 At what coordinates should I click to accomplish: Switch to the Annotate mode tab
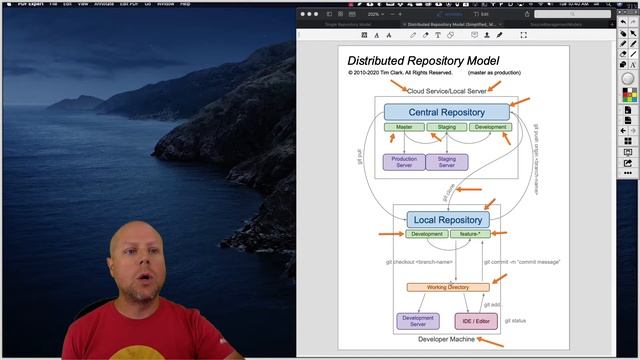pos(450,14)
